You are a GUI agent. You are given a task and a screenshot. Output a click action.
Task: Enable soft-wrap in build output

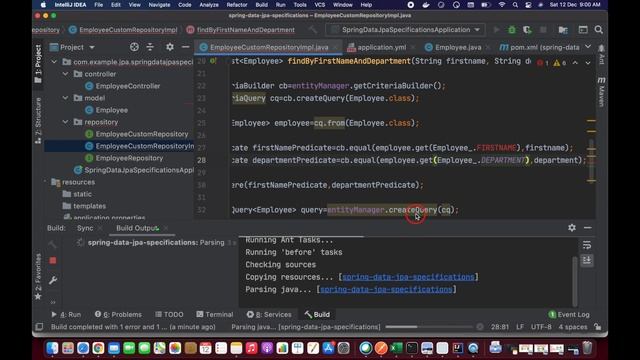(587, 245)
